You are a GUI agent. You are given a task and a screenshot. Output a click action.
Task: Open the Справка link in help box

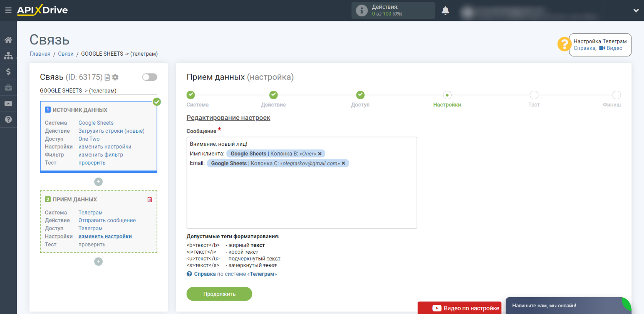(584, 48)
